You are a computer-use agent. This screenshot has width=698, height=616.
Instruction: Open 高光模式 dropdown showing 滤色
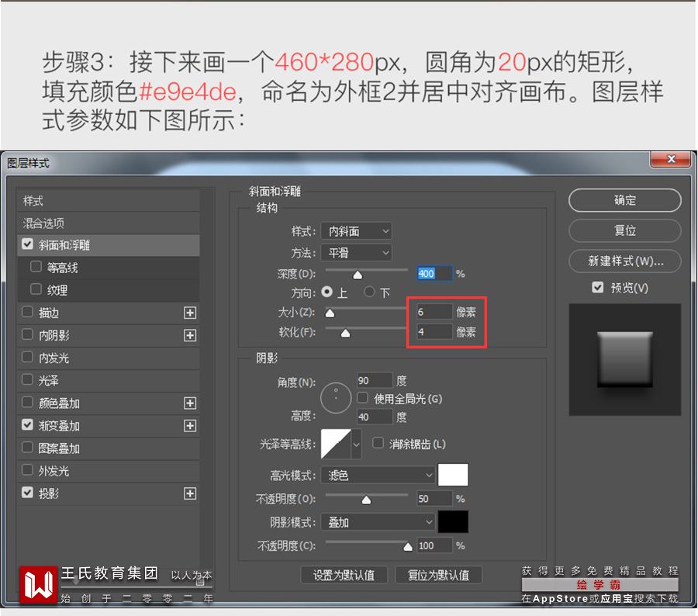(x=378, y=476)
